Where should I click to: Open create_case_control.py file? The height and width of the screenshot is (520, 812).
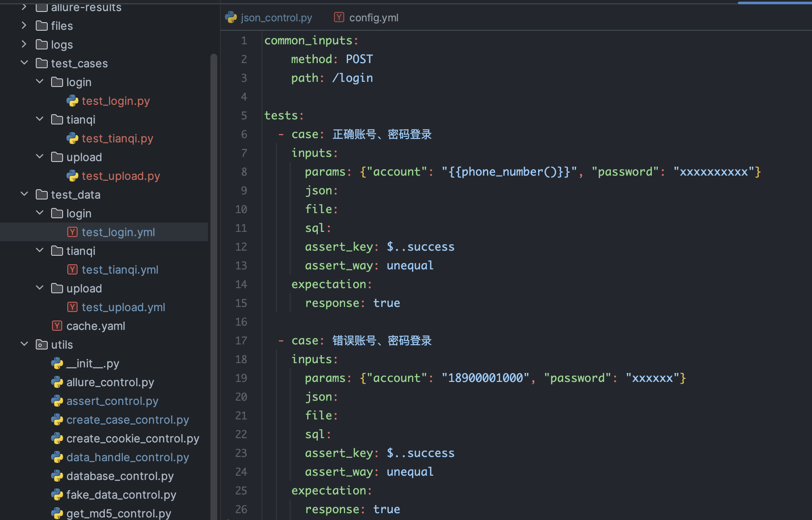point(127,420)
